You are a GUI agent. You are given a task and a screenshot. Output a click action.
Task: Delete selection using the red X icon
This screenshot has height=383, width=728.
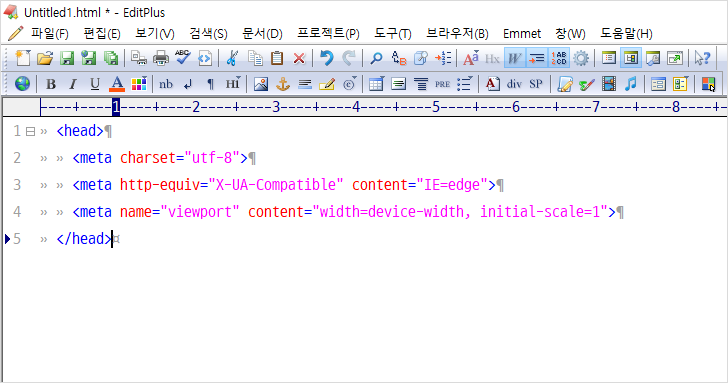click(x=299, y=58)
